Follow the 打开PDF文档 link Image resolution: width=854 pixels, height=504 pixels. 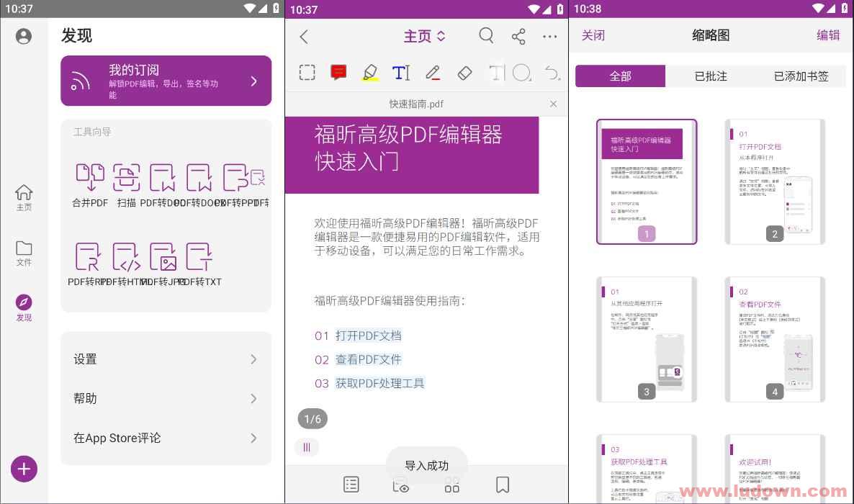tap(368, 336)
